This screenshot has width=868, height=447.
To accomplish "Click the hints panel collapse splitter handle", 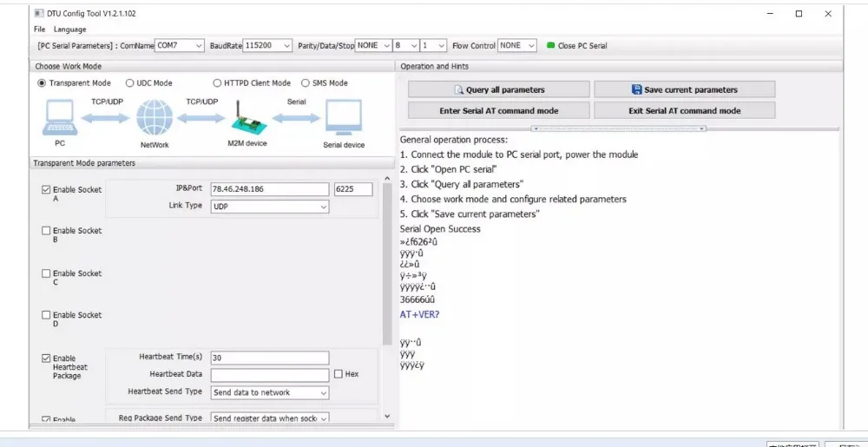I will click(618, 128).
